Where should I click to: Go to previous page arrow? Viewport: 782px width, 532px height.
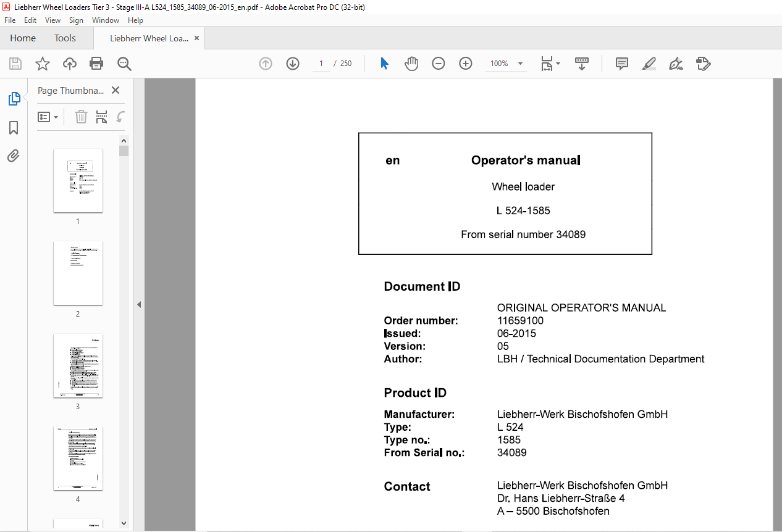click(x=266, y=64)
